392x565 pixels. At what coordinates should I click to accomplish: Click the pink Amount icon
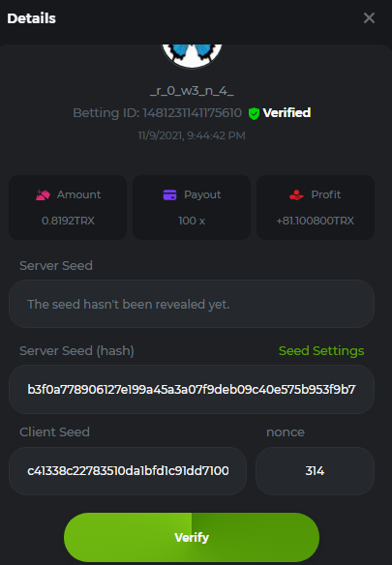click(43, 194)
